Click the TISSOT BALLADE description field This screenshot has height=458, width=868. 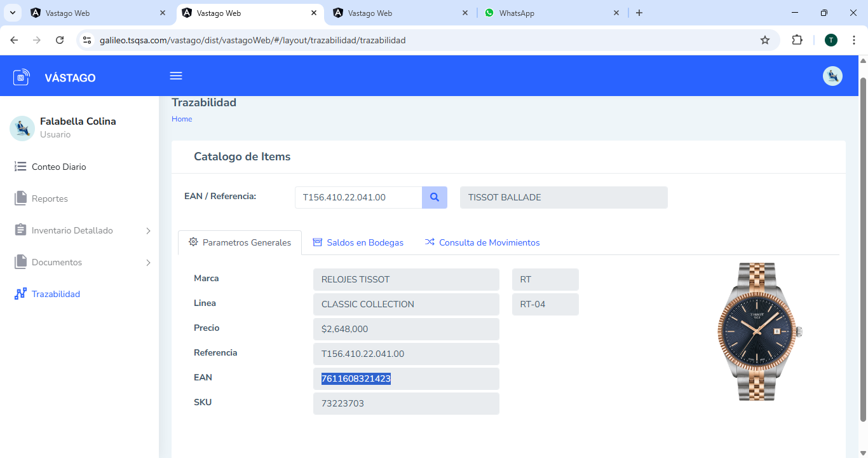coord(564,197)
